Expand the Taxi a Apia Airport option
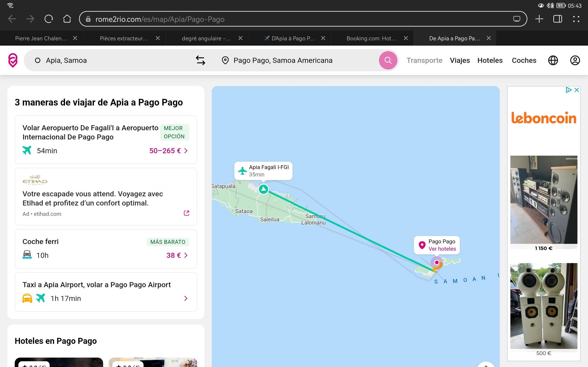The image size is (588, 367). [x=186, y=298]
